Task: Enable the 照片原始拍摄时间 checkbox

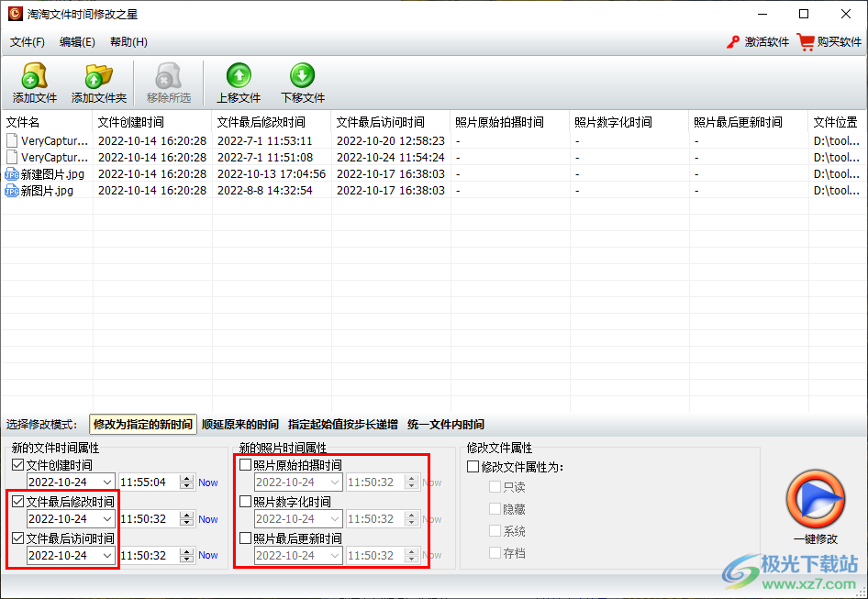Action: pyautogui.click(x=245, y=465)
